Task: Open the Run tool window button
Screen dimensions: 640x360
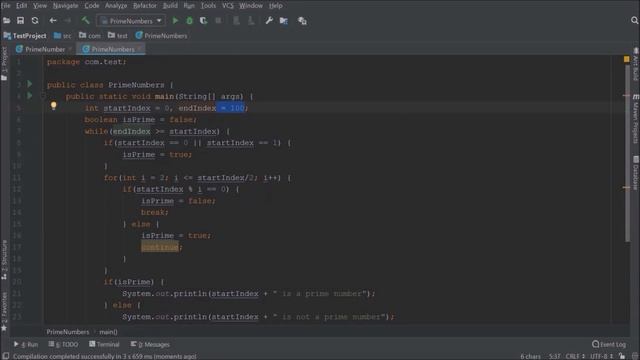Action: pyautogui.click(x=26, y=344)
